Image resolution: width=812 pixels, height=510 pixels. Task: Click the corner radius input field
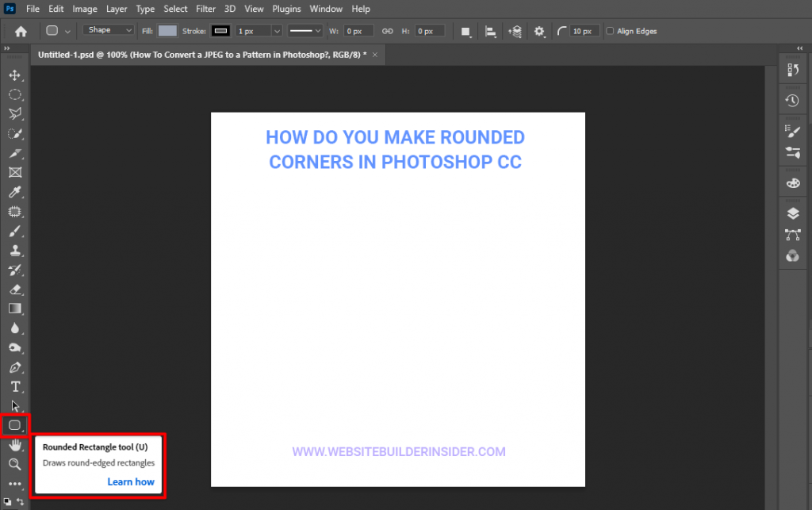[585, 31]
